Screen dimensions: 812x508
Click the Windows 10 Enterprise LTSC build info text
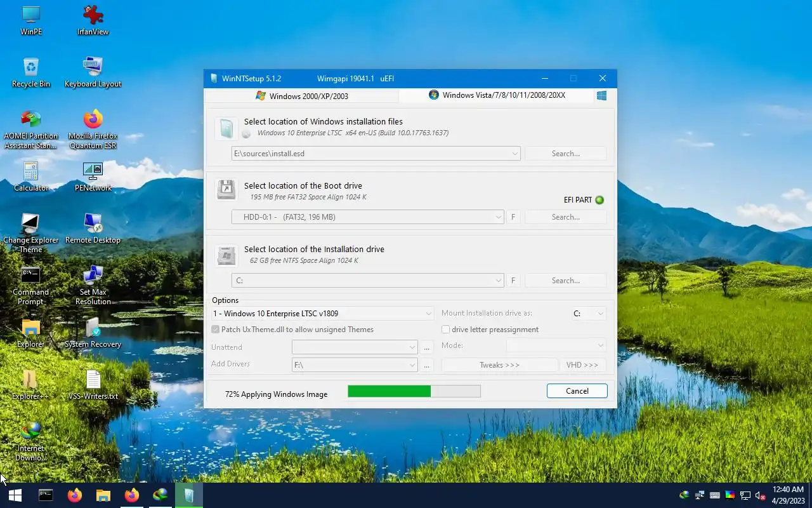[353, 133]
